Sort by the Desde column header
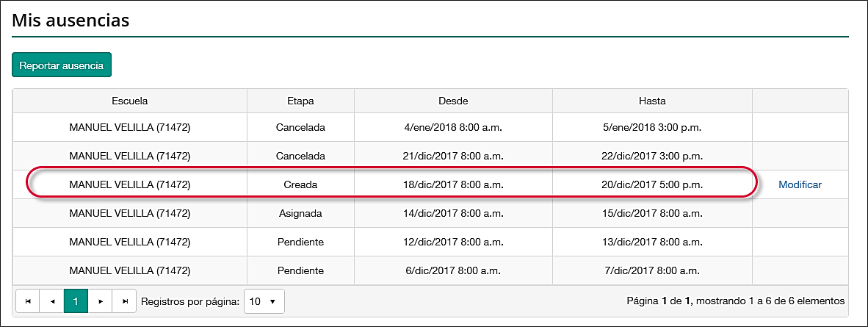The height and width of the screenshot is (327, 868). (453, 101)
